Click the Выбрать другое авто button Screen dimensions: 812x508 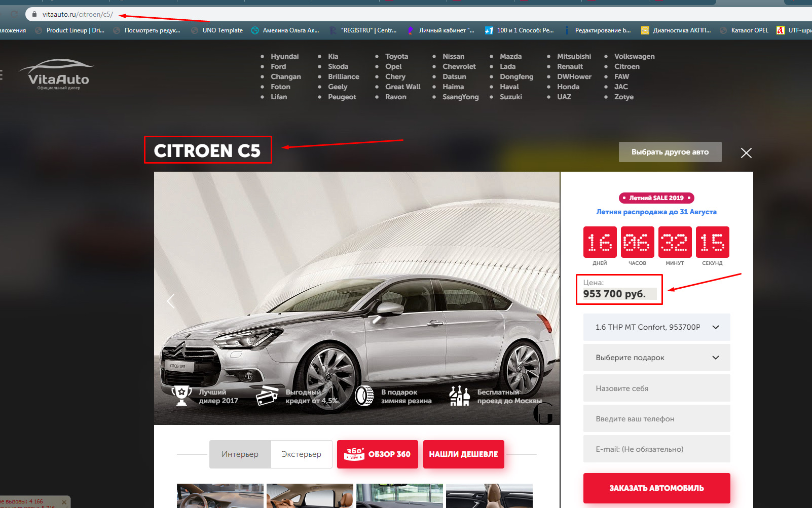tap(670, 152)
